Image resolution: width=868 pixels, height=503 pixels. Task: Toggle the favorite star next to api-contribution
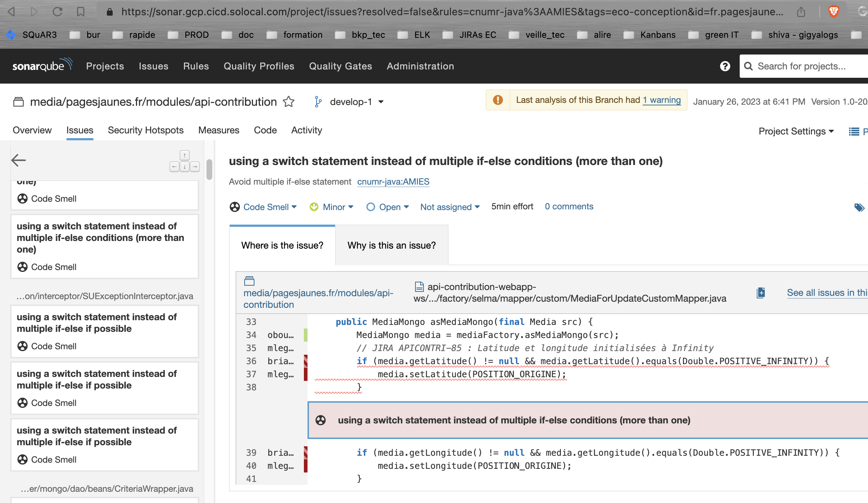tap(288, 101)
